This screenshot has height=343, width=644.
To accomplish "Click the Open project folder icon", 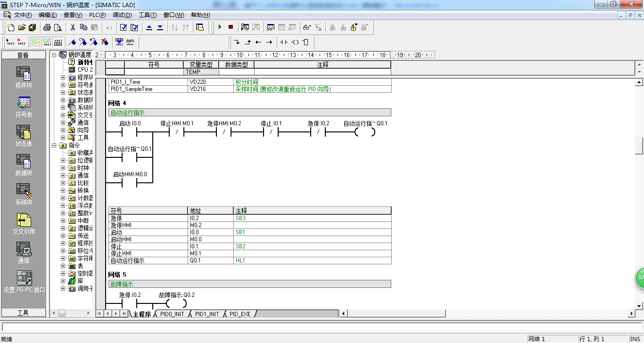I will pos(21,27).
